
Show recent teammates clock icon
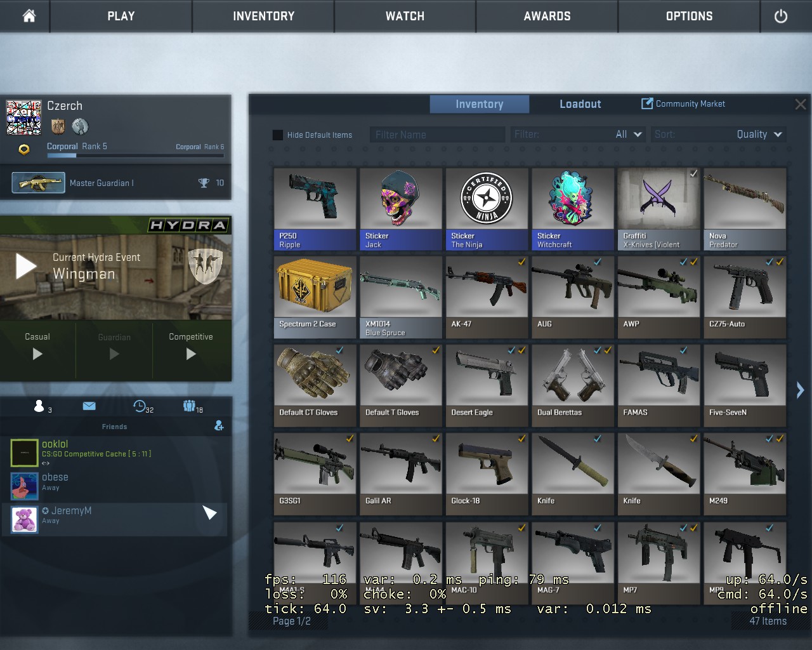coord(140,406)
